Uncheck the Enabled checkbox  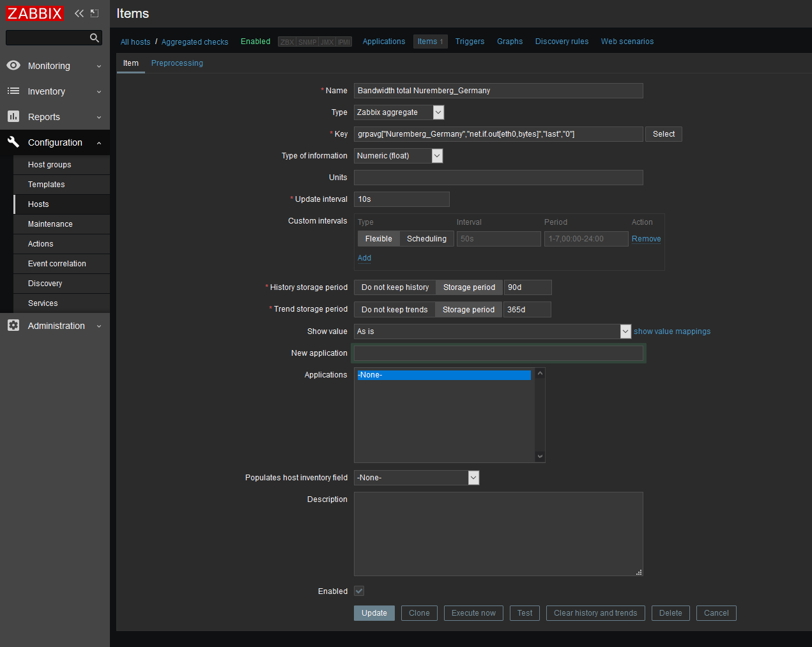click(359, 591)
